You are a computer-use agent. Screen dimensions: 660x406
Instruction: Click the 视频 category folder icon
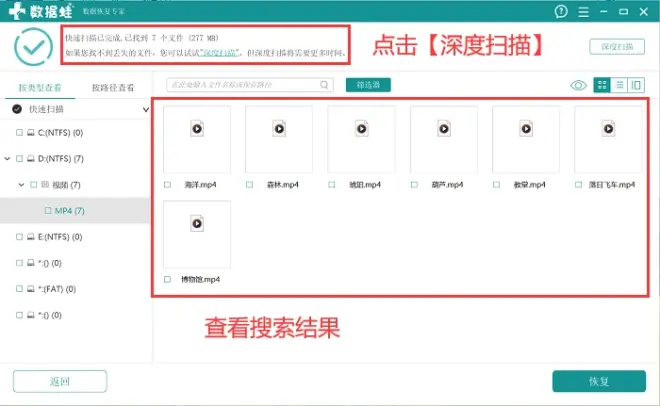pos(45,185)
